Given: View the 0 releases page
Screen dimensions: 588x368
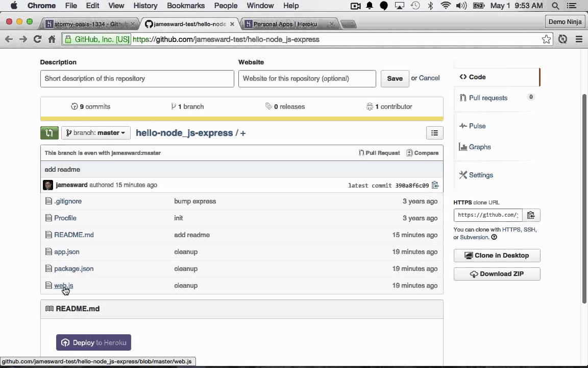Looking at the screenshot, I should click(x=285, y=107).
